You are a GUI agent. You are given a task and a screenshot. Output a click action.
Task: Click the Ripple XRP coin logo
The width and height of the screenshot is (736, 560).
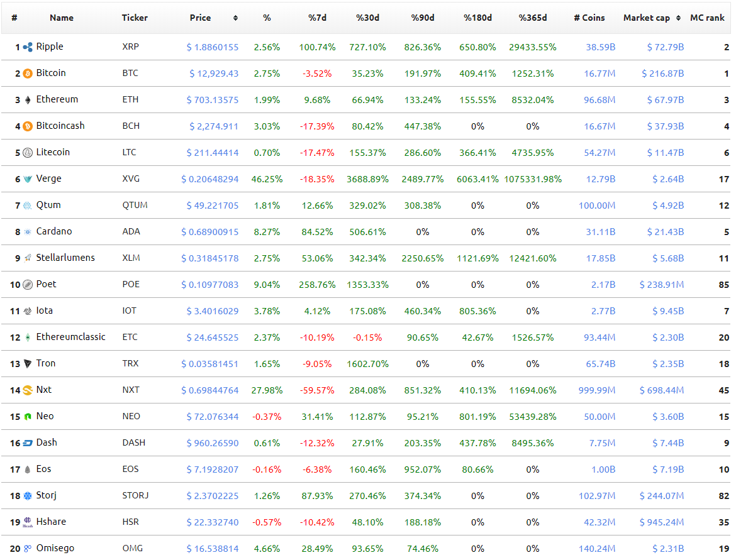26,47
